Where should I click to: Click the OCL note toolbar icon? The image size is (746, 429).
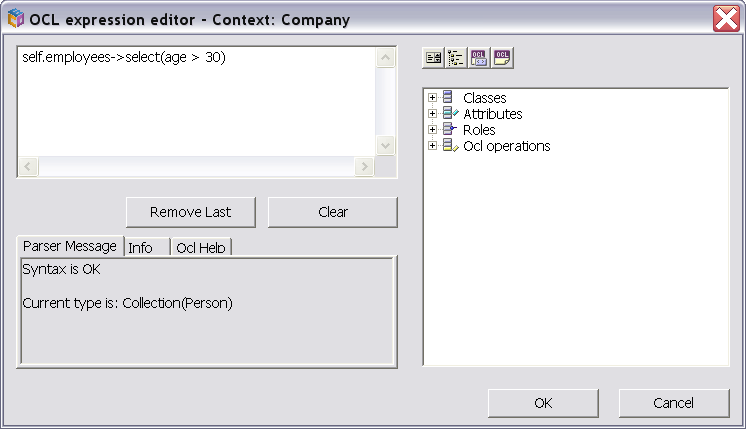502,58
